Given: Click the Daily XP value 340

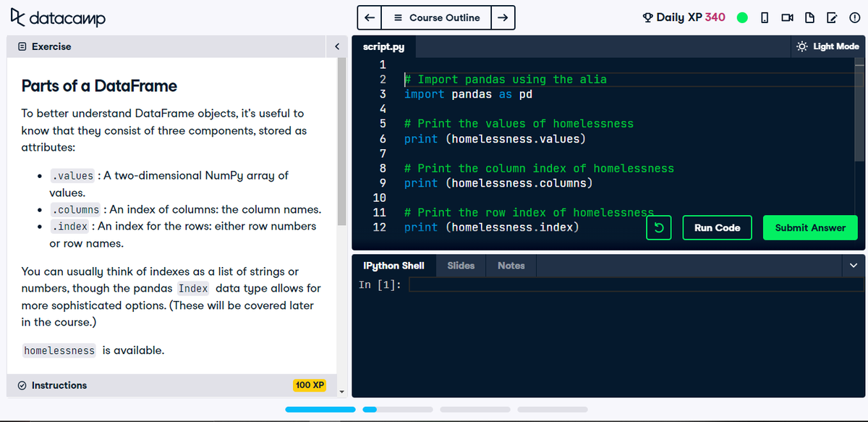Looking at the screenshot, I should tap(715, 17).
